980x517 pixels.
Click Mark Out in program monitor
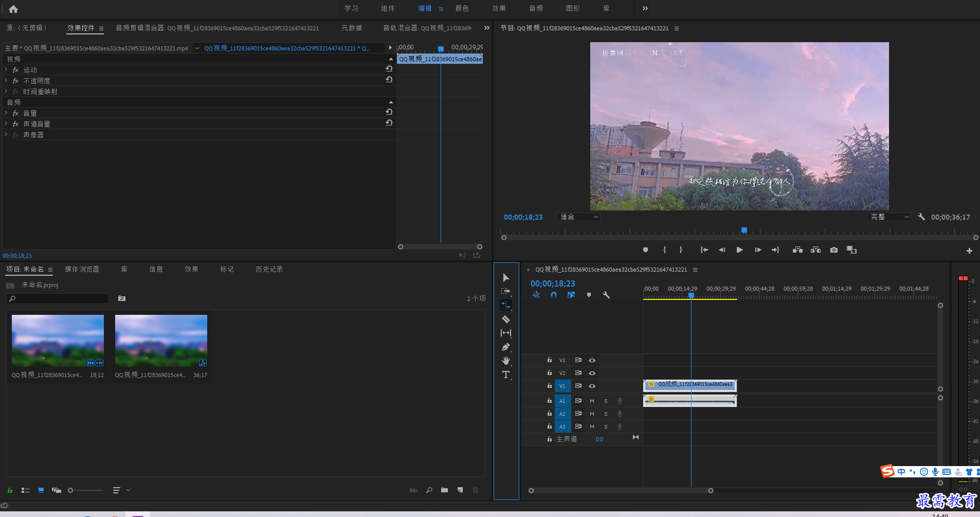click(x=681, y=250)
